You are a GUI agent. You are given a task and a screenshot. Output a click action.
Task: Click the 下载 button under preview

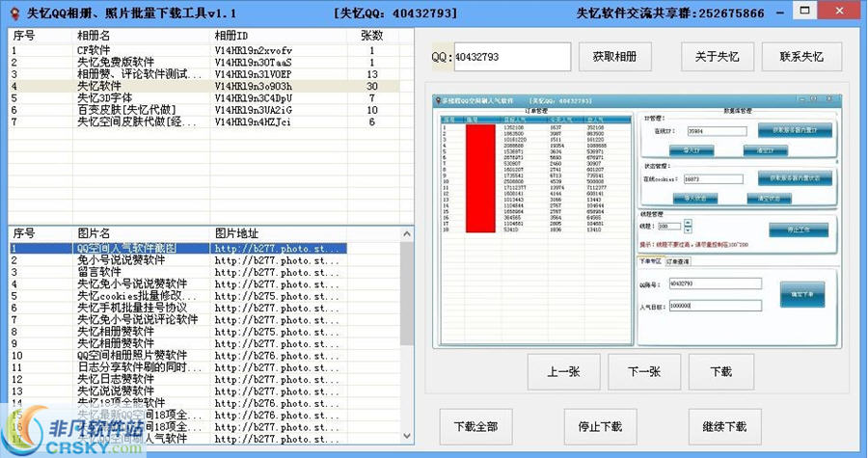(720, 372)
